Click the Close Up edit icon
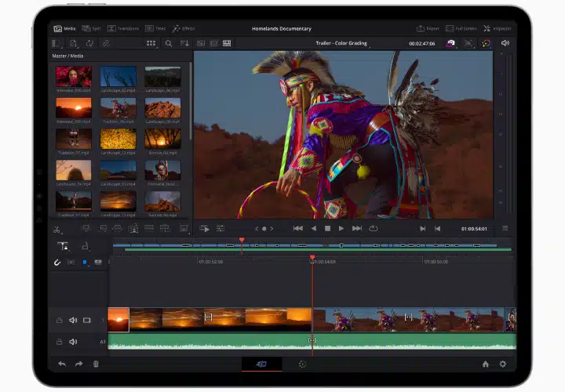 tap(133, 228)
